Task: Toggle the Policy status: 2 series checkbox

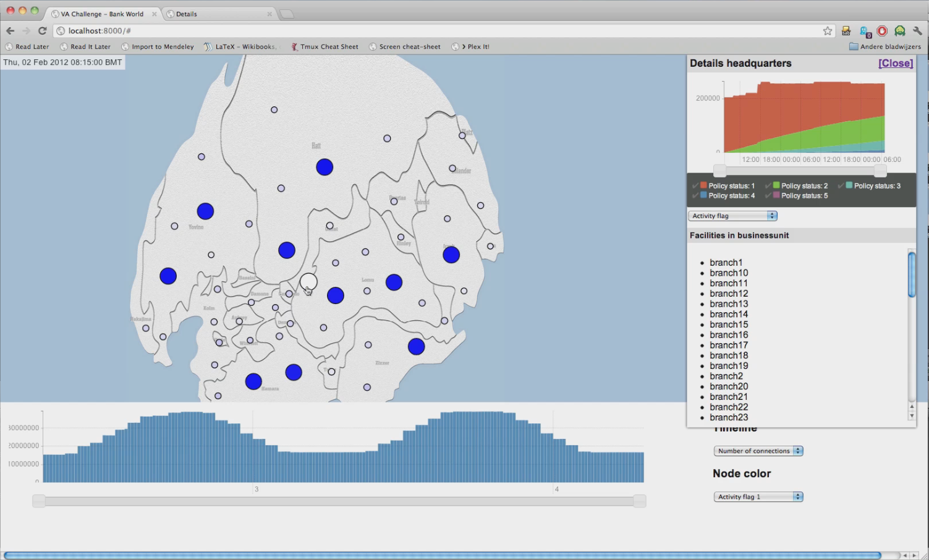Action: (x=768, y=185)
